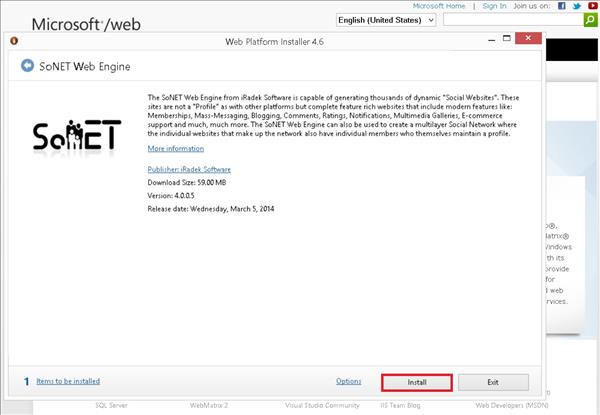The height and width of the screenshot is (415, 600).
Task: Open the Publisher: iRadek Software link
Action: point(189,169)
